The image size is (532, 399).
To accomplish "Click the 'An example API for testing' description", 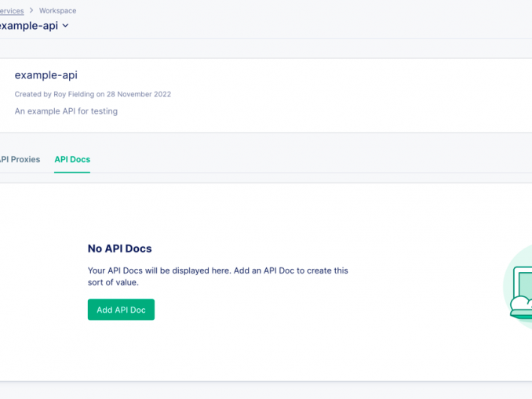I will pyautogui.click(x=66, y=111).
